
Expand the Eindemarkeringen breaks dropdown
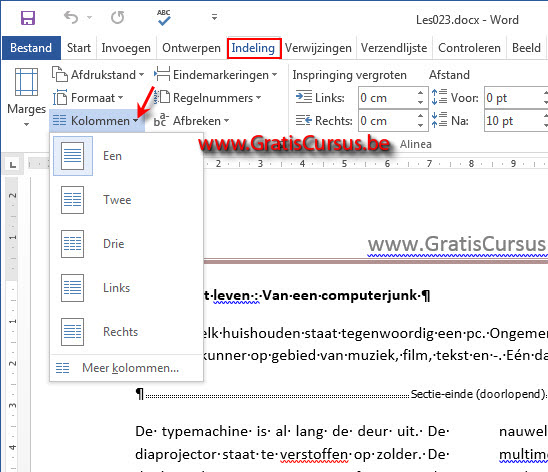216,75
